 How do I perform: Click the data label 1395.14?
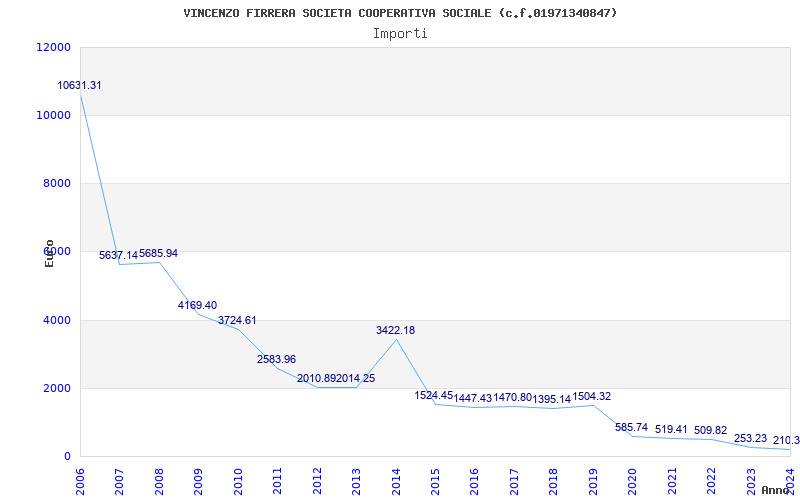(552, 400)
